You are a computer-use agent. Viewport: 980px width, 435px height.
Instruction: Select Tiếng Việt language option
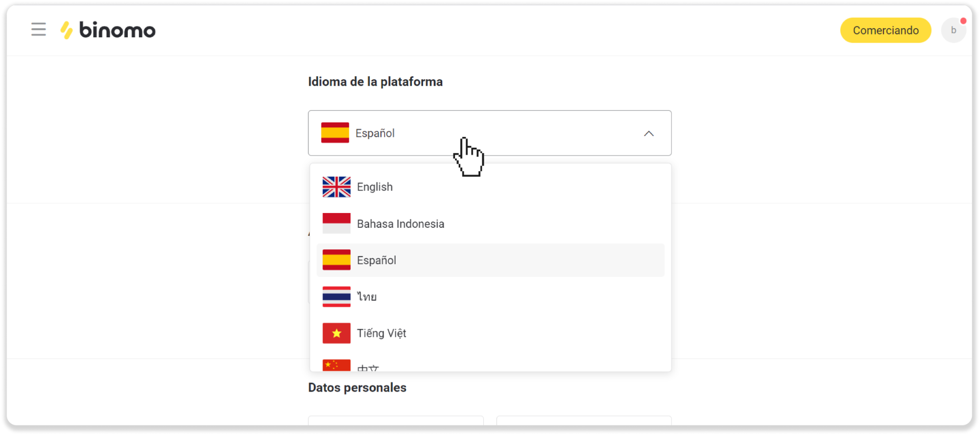click(381, 333)
